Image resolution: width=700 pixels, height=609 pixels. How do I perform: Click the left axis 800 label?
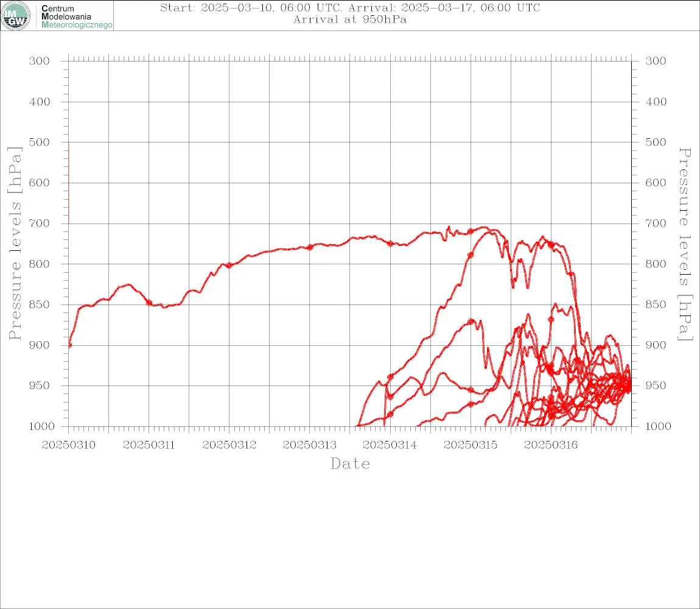tap(40, 264)
